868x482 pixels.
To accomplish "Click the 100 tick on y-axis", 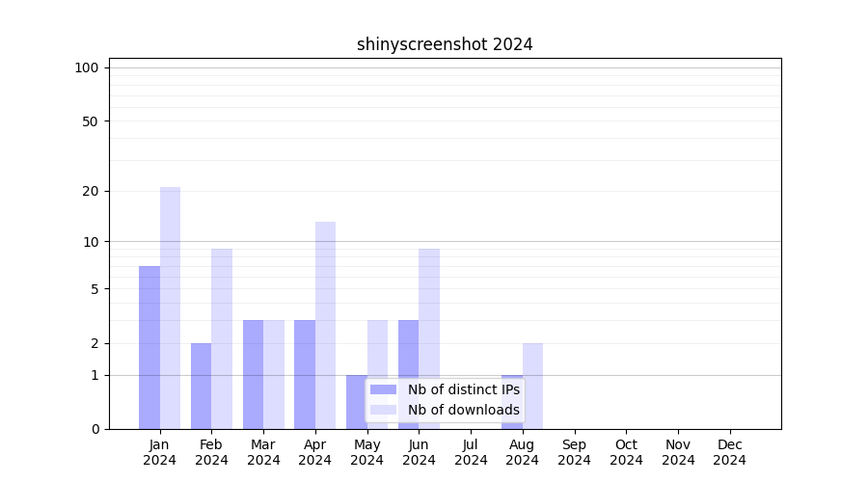I will tap(87, 67).
